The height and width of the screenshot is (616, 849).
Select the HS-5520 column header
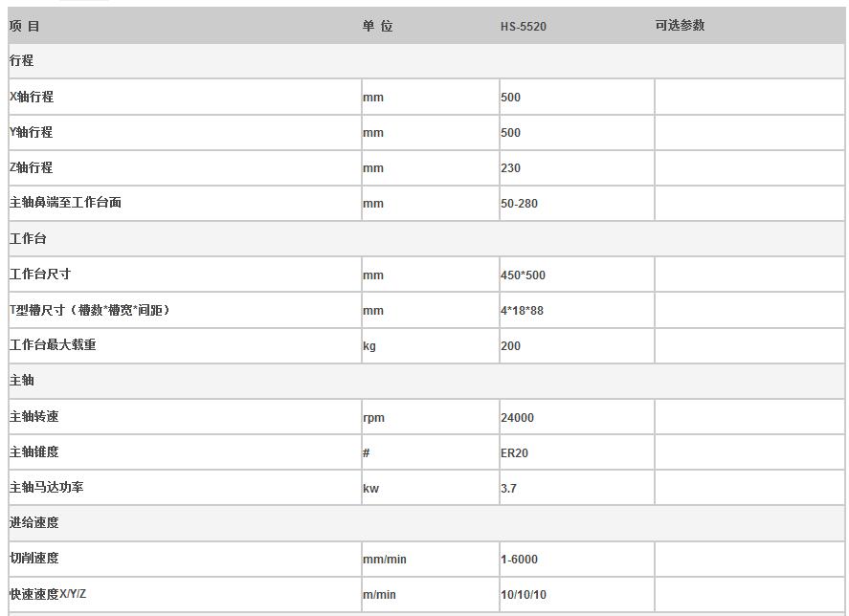pos(523,27)
